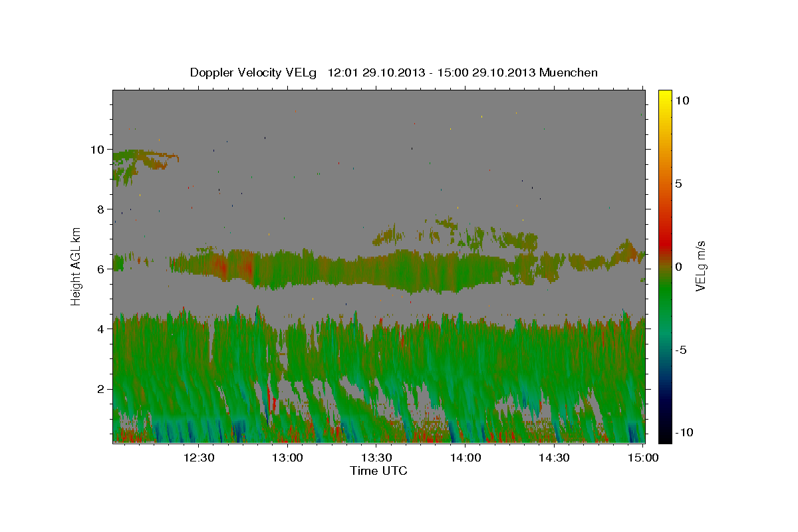Click the plot title 'Doppler Velocity VELg'
Screen dimensions: 798x532
pyautogui.click(x=255, y=72)
